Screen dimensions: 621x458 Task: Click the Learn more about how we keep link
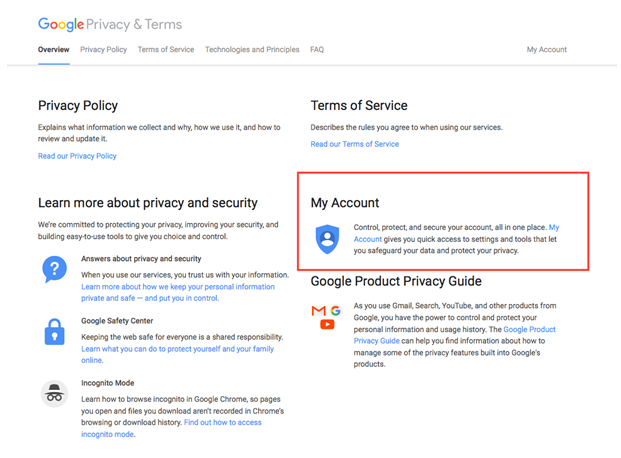178,292
